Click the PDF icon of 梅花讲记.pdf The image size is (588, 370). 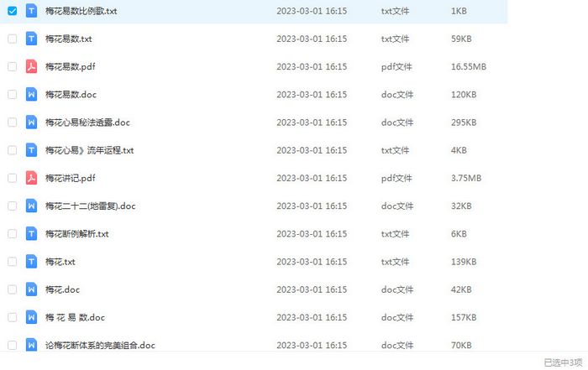tap(32, 178)
